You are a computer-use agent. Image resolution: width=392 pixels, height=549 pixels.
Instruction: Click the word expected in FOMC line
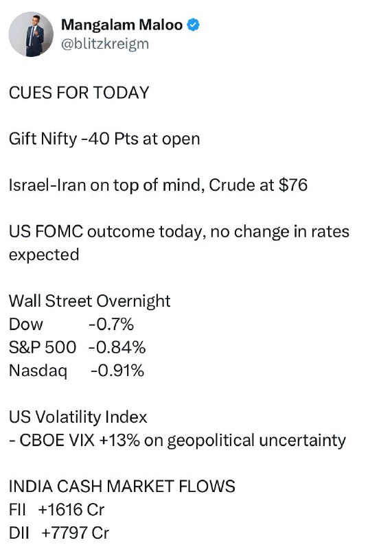click(x=44, y=255)
